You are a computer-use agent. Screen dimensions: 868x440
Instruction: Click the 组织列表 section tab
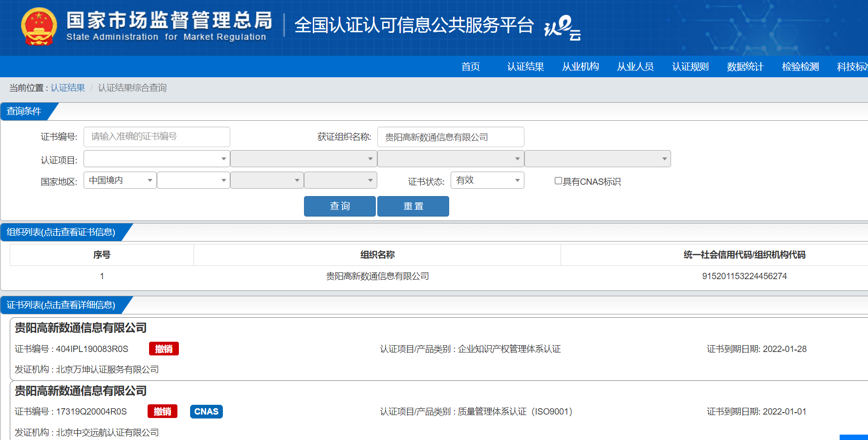point(61,232)
